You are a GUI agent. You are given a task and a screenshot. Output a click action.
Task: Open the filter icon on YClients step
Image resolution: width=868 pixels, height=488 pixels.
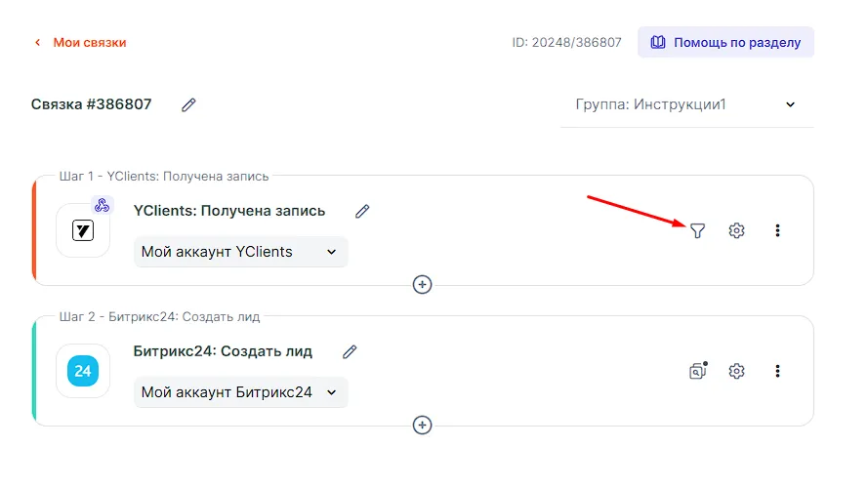[697, 231]
